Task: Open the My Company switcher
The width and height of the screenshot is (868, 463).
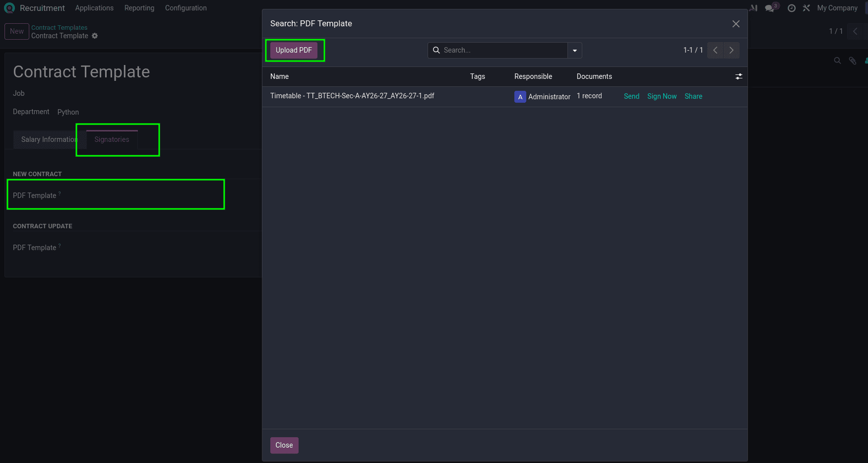Action: pyautogui.click(x=837, y=8)
